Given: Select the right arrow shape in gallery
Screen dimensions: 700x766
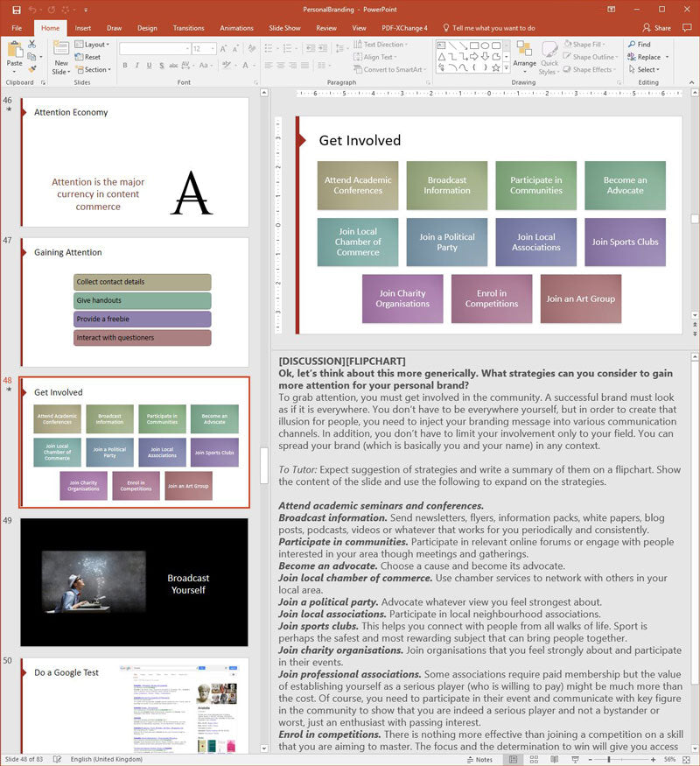Looking at the screenshot, I should tap(473, 57).
